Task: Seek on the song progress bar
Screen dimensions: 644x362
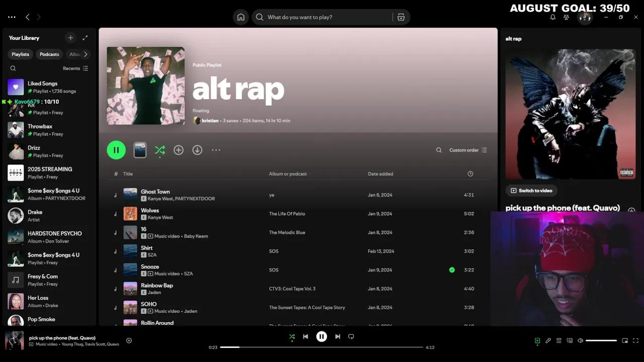Action: (321, 347)
